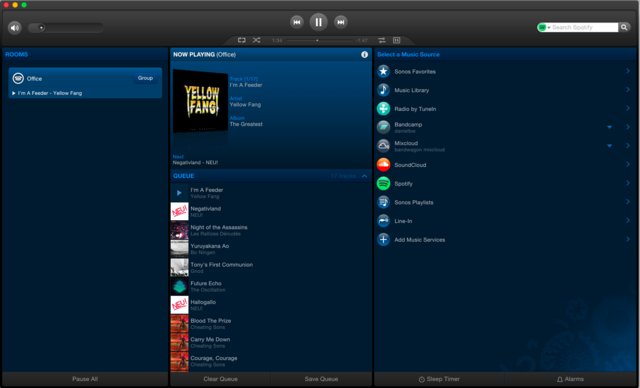The height and width of the screenshot is (388, 640).
Task: Click the Group button for Office room
Action: (145, 78)
